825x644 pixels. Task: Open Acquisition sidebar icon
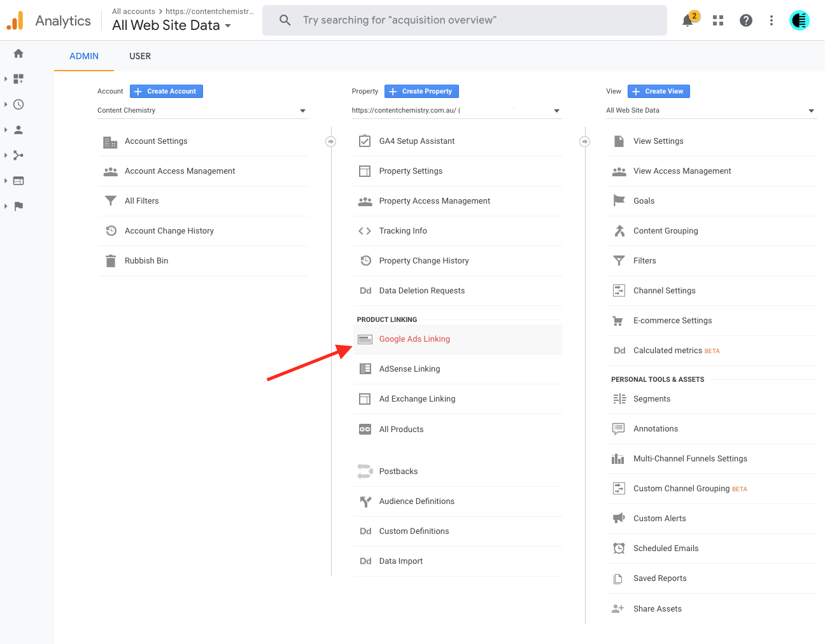click(18, 155)
